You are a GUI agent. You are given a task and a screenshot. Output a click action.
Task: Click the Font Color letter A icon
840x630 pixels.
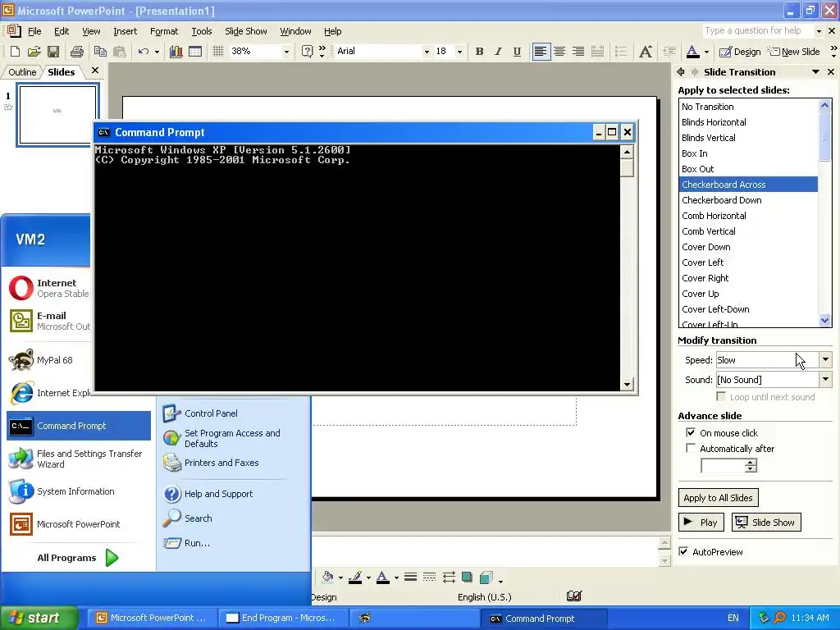tap(692, 52)
